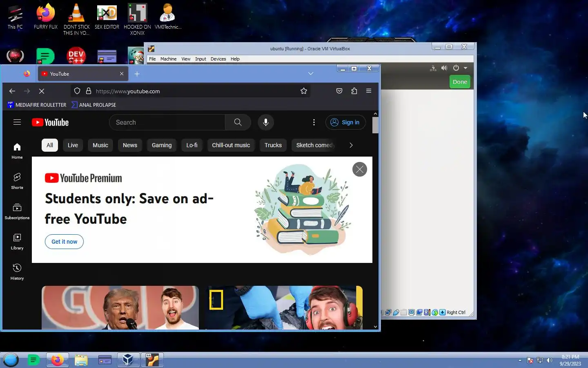Click the VirtualBox USB status icon
This screenshot has height=368, width=588.
[396, 312]
